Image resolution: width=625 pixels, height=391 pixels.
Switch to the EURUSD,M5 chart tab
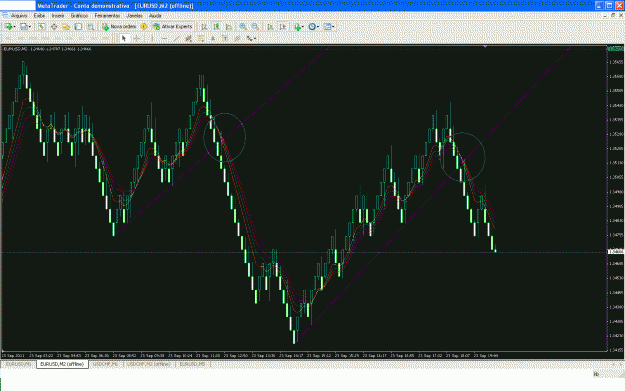193,364
